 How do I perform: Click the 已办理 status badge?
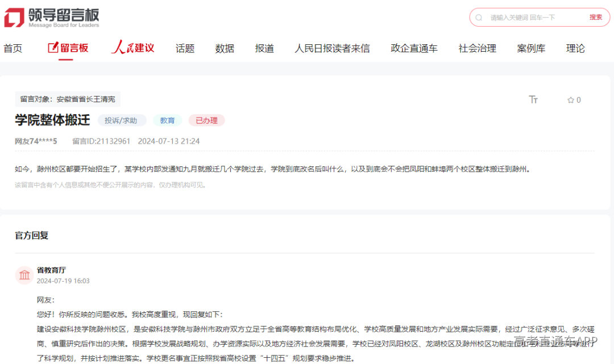(x=206, y=120)
